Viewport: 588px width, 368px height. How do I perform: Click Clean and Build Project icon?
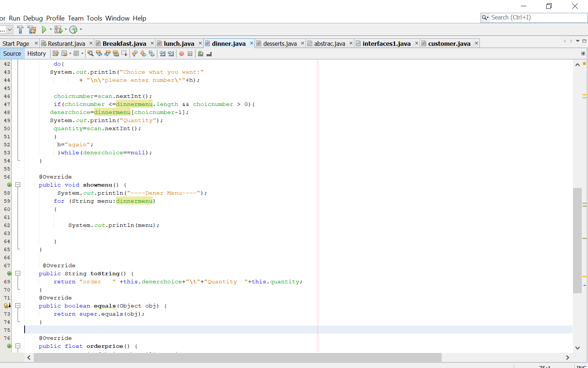[32, 30]
